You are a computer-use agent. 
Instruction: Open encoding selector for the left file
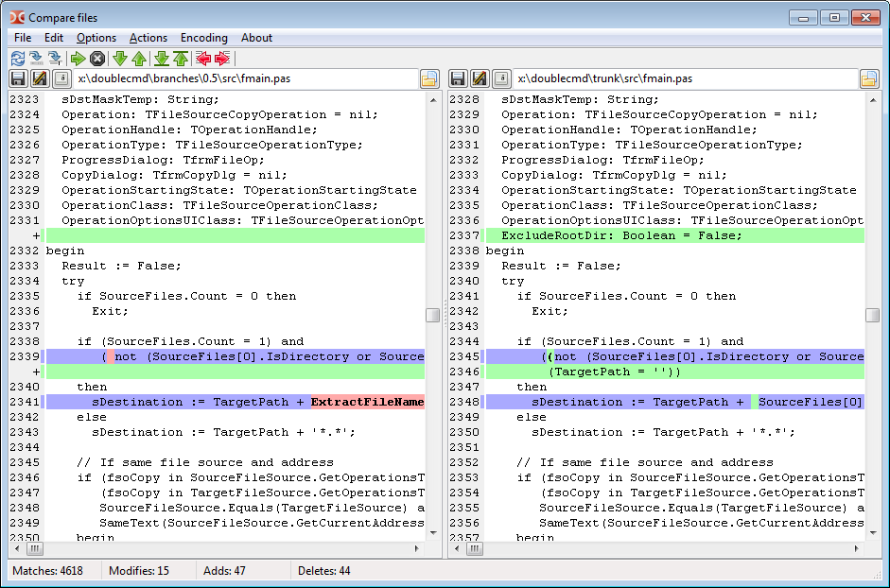point(61,79)
